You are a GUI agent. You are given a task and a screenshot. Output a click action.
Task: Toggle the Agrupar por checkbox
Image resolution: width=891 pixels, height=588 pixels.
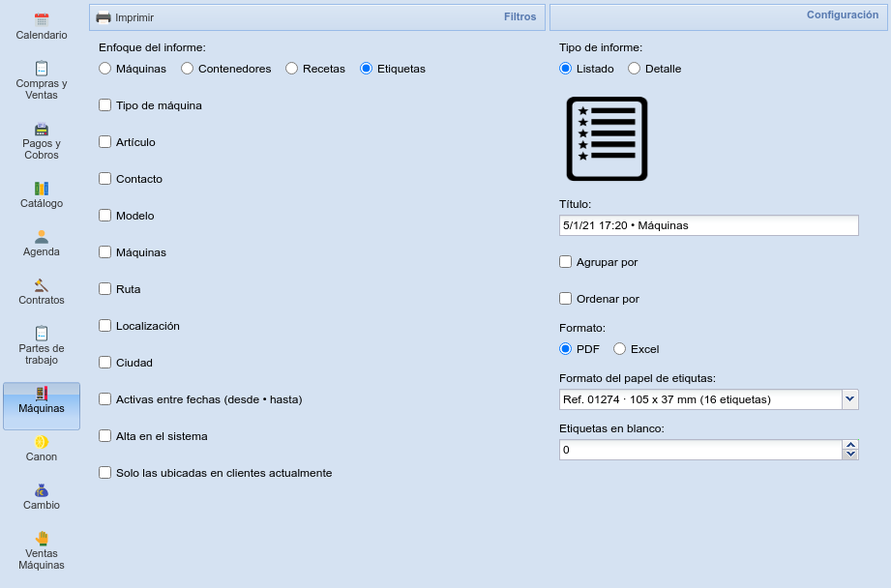click(x=566, y=262)
